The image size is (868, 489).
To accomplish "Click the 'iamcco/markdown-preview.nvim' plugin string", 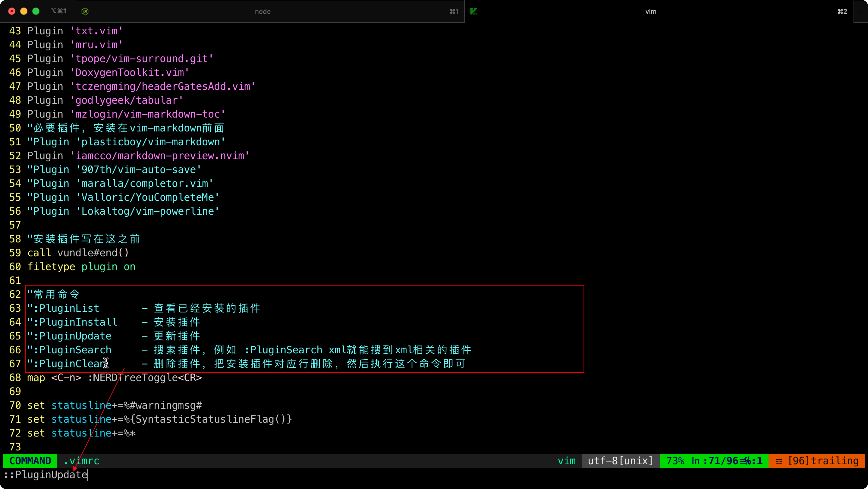I will click(x=160, y=156).
